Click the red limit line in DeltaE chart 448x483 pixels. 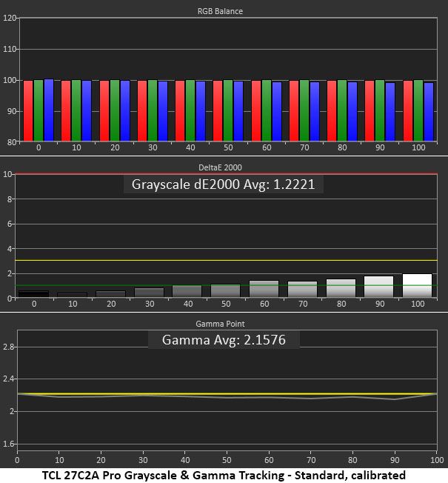coord(227,174)
